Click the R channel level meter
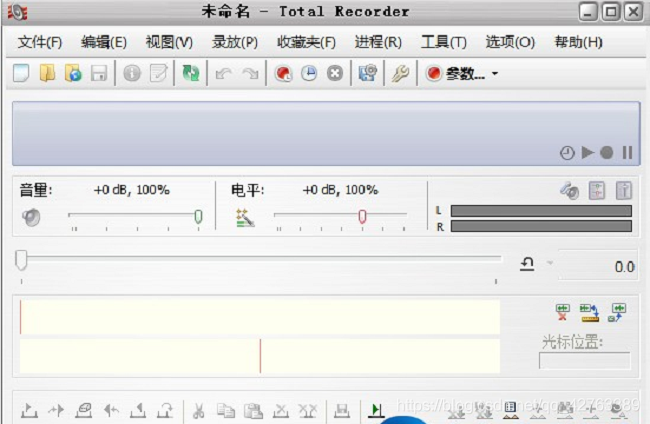The image size is (650, 424). (541, 226)
